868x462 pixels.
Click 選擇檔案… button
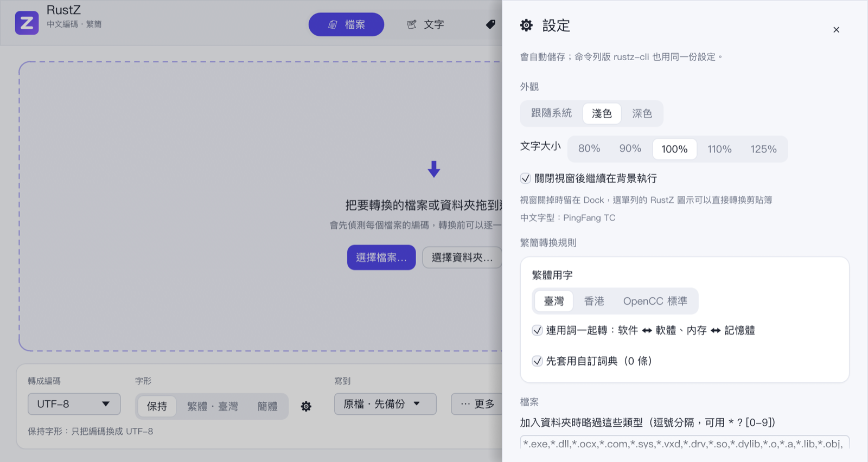[381, 258]
